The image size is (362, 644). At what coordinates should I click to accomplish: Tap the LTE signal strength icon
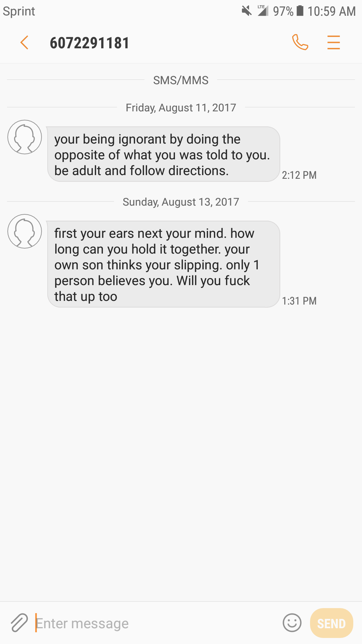(263, 11)
